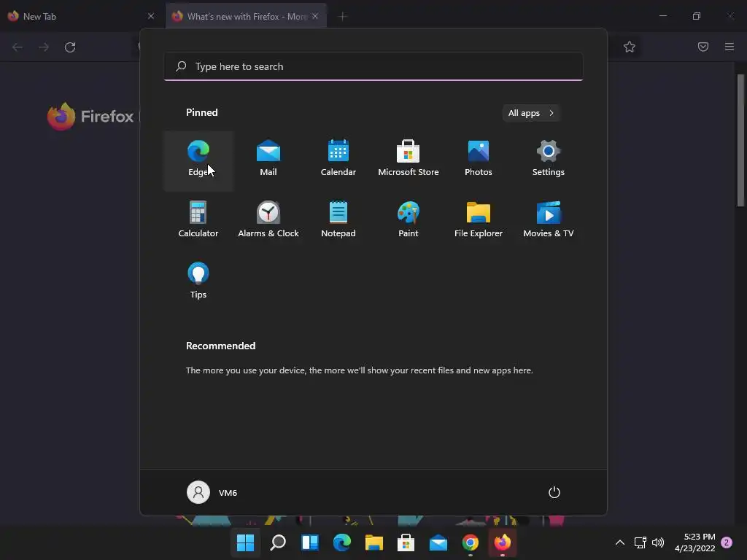Switch to Chrome on the taskbar
The width and height of the screenshot is (747, 560).
click(x=471, y=542)
